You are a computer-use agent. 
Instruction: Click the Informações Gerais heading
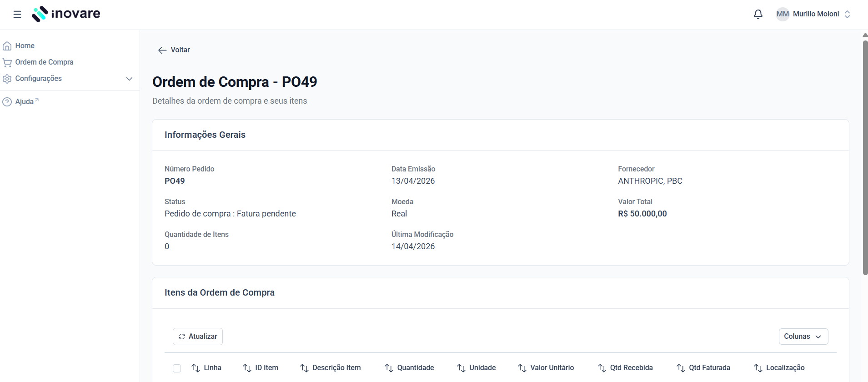(205, 135)
